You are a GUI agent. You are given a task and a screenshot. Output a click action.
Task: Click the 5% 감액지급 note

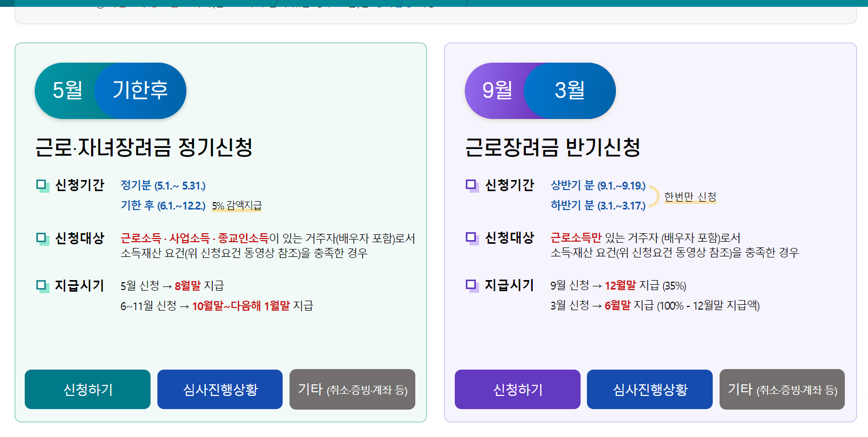pos(237,206)
